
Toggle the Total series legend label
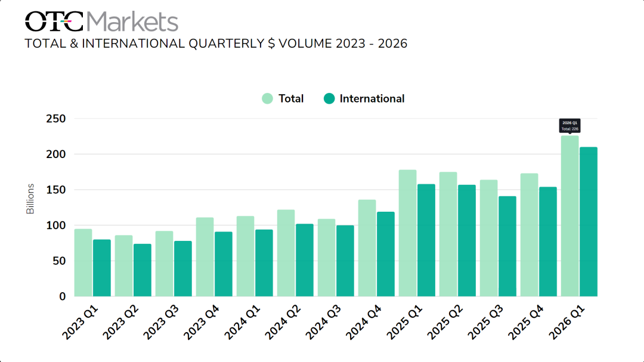pos(291,99)
